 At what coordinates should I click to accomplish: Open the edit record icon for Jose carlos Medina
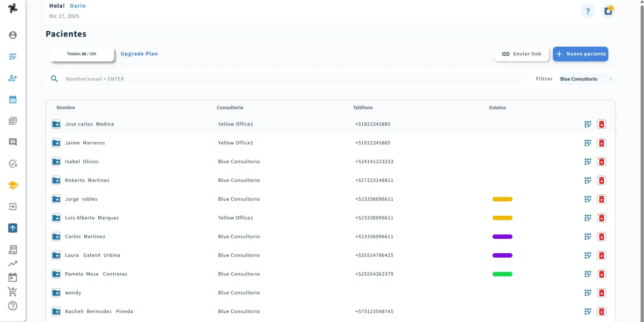[x=588, y=124]
